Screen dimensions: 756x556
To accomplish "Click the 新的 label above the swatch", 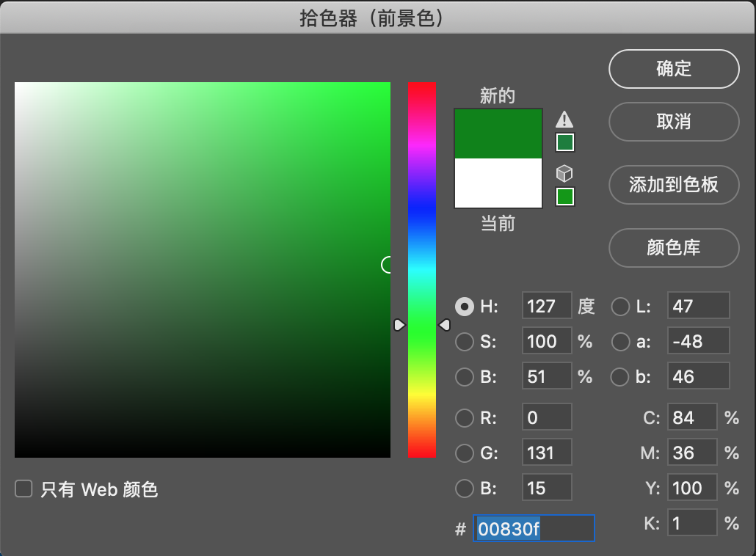I will pyautogui.click(x=498, y=96).
